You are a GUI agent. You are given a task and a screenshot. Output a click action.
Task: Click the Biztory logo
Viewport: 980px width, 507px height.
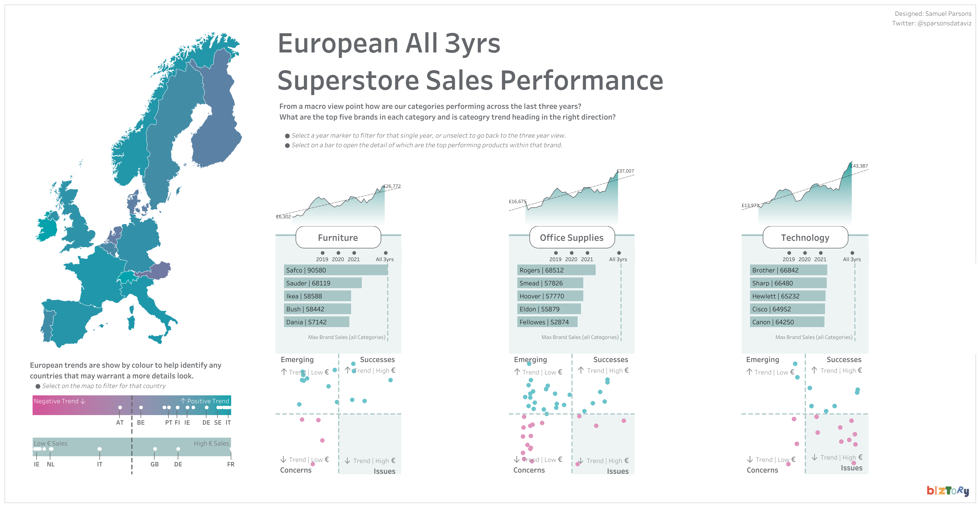click(x=947, y=490)
